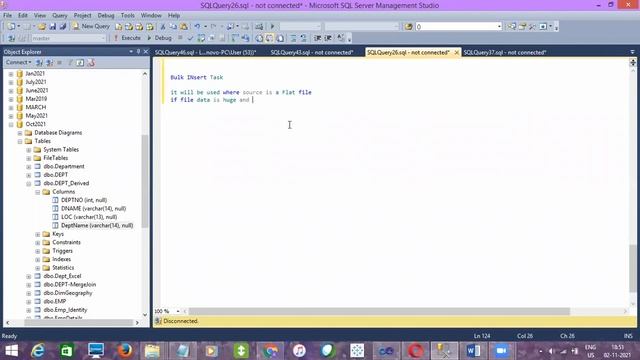The height and width of the screenshot is (360, 640).
Task: Click the Cancel Executing Query stop icon
Action: [x=180, y=38]
